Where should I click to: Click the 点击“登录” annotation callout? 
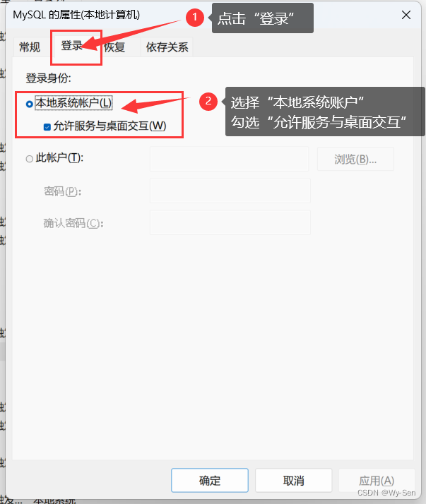263,18
